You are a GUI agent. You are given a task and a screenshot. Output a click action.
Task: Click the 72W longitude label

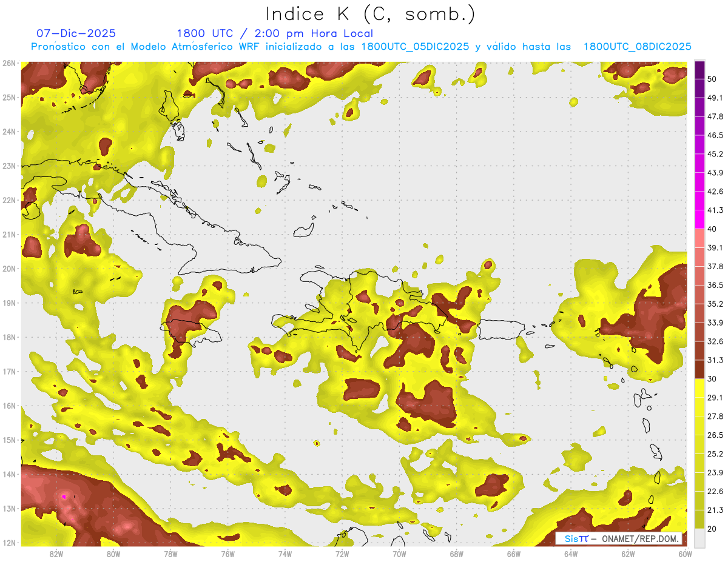pyautogui.click(x=342, y=554)
